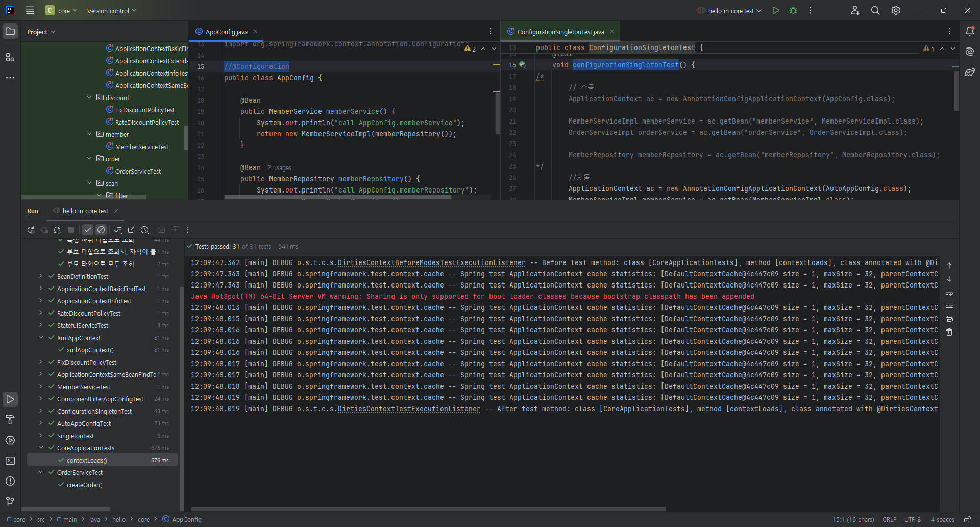This screenshot has height=527, width=980.
Task: Click console print icon
Action: point(949,319)
